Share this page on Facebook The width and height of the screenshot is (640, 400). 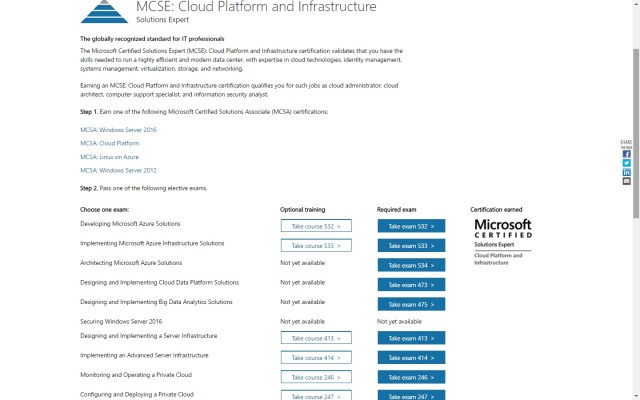(x=627, y=154)
